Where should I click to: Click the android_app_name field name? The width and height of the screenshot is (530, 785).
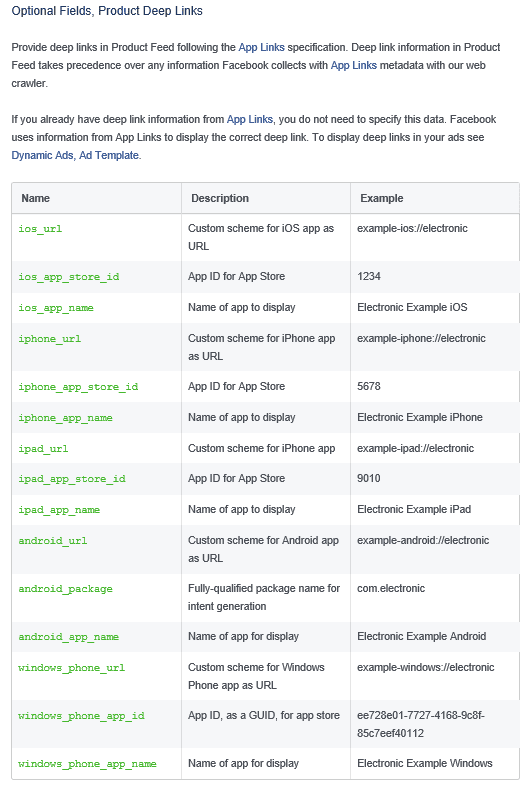69,637
